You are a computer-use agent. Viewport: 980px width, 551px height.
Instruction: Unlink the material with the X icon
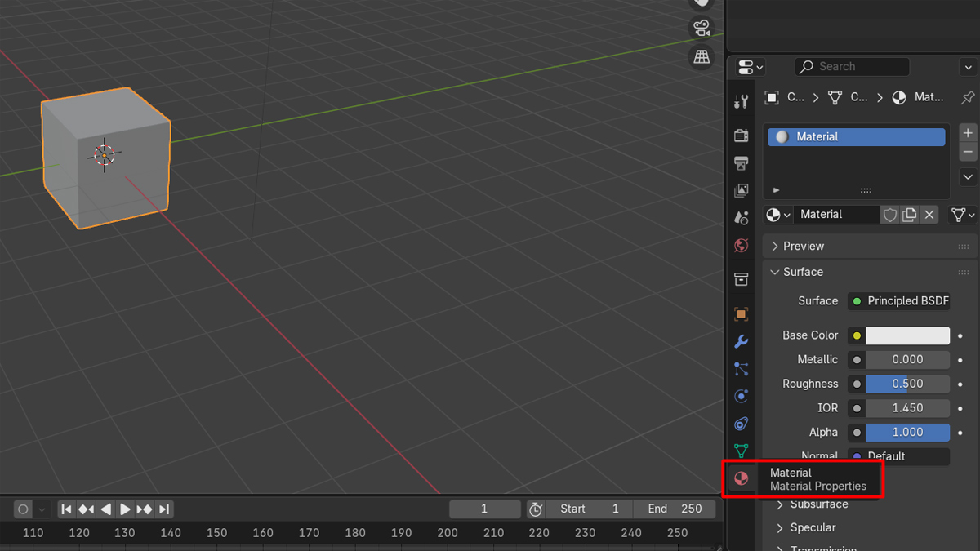(929, 215)
